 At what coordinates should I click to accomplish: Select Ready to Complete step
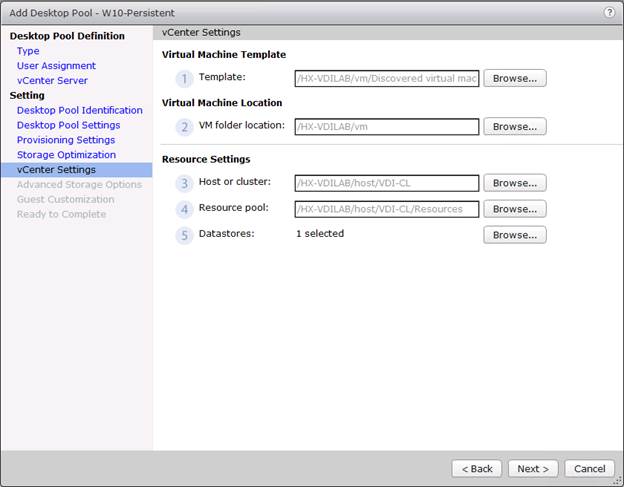(x=61, y=214)
